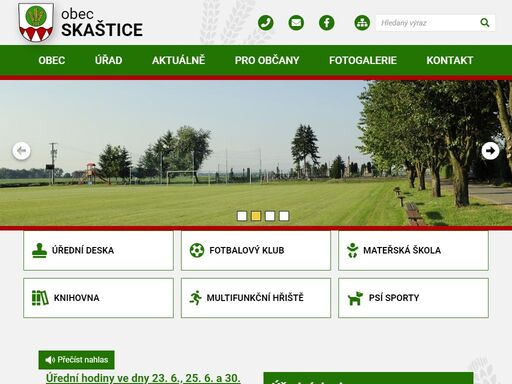Click the dog icon beside Psí sporty

click(x=355, y=298)
